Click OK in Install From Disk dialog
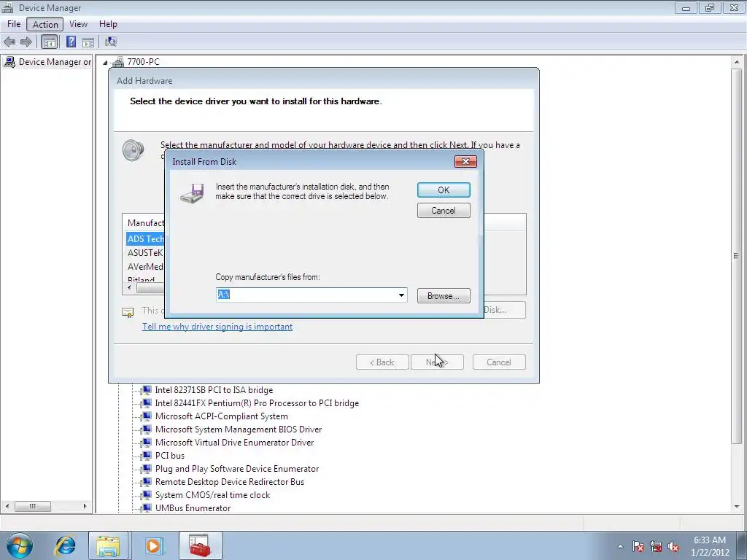The image size is (747, 560). (444, 190)
